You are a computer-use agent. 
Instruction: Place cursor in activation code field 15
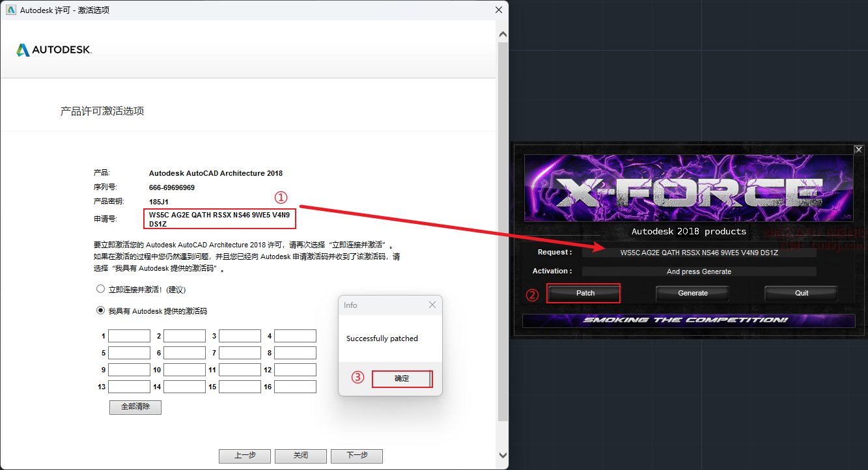[x=240, y=387]
